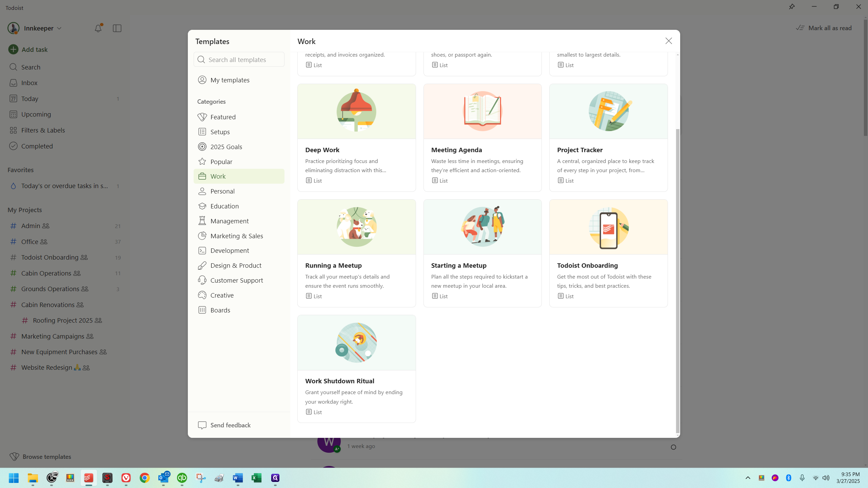Click the Marketing & Sales pie chart icon
The width and height of the screenshot is (868, 488).
(x=202, y=236)
